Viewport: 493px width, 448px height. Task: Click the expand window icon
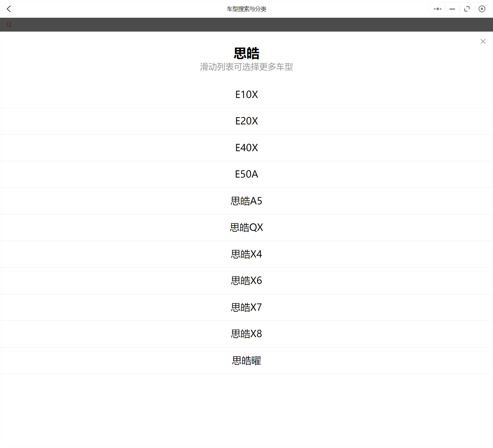[x=467, y=9]
